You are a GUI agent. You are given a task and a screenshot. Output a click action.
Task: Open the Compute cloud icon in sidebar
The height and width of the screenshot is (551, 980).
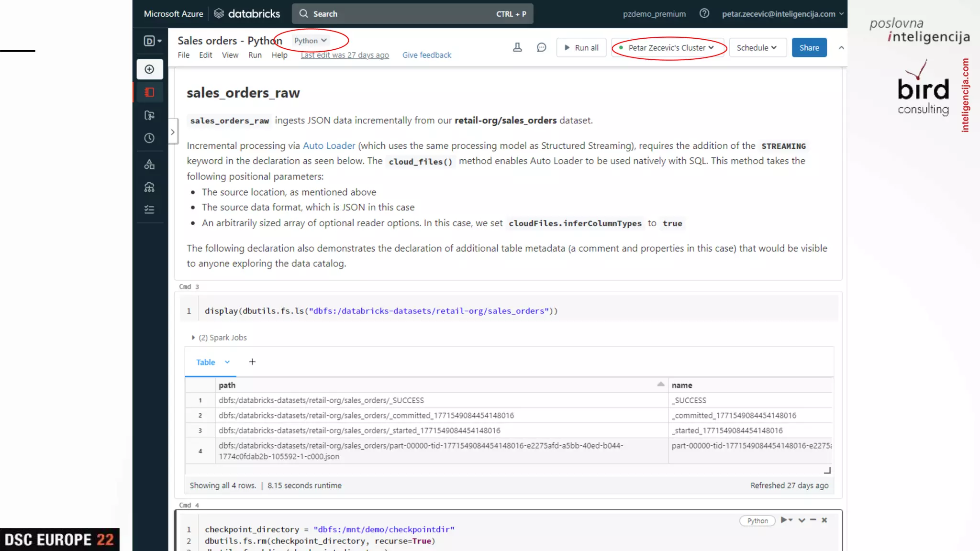coord(149,187)
